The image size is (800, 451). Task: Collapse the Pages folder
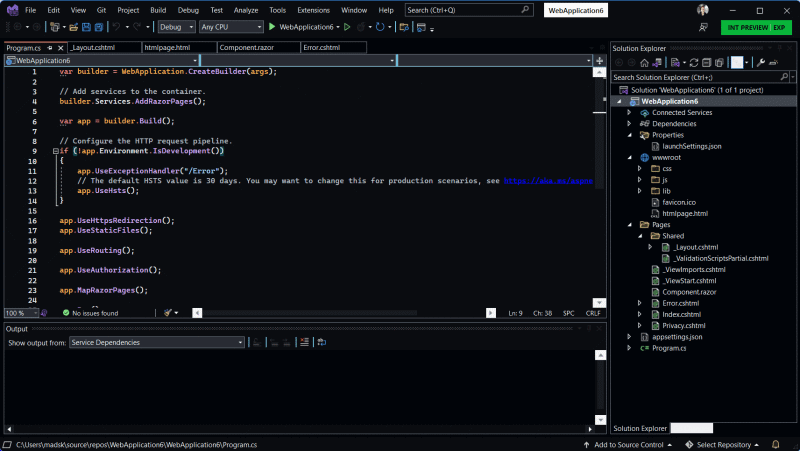click(630, 225)
